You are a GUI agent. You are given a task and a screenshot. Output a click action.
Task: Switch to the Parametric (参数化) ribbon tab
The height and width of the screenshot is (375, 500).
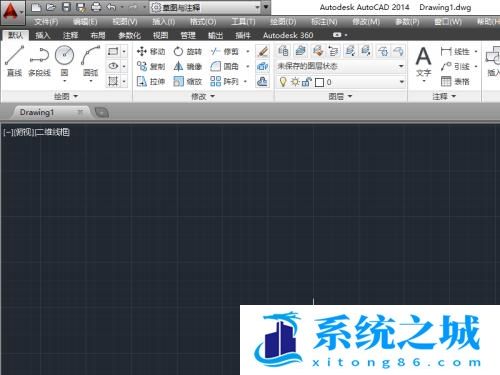[x=129, y=35]
